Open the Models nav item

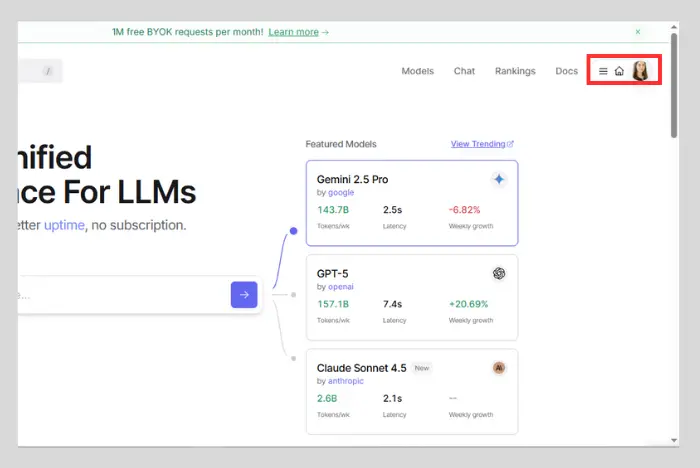coord(417,71)
